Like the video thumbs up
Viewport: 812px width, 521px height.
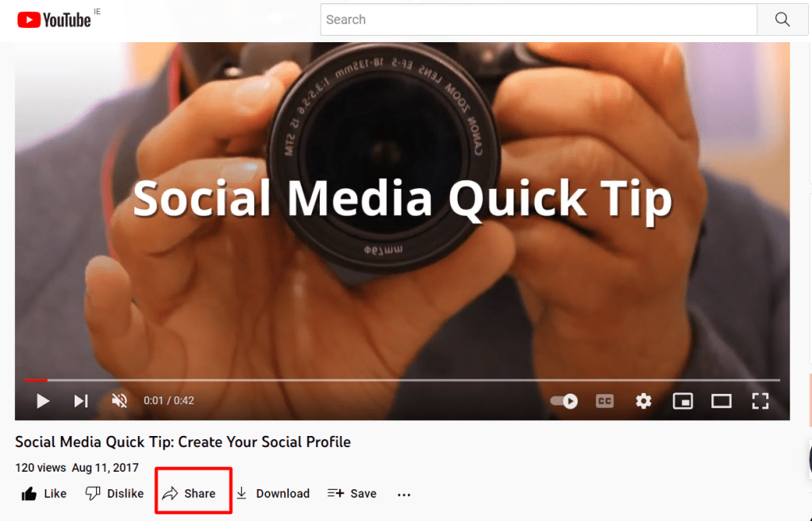coord(44,493)
